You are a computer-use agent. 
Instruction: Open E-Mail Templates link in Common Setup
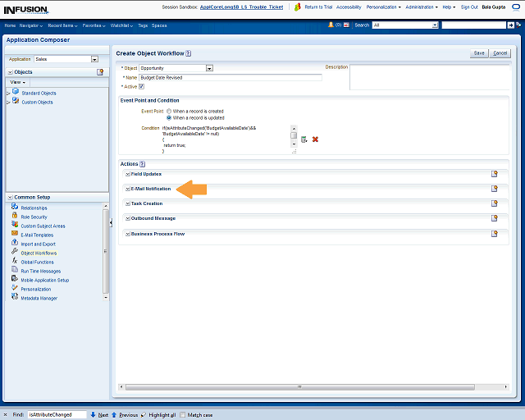tap(38, 235)
